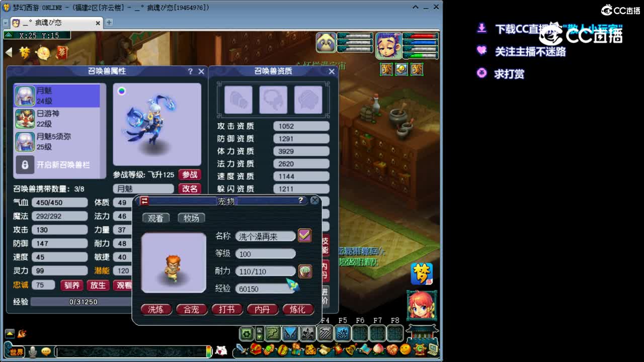The height and width of the screenshot is (362, 644).
Task: Click the color orb on the summon portrait
Action: click(121, 91)
